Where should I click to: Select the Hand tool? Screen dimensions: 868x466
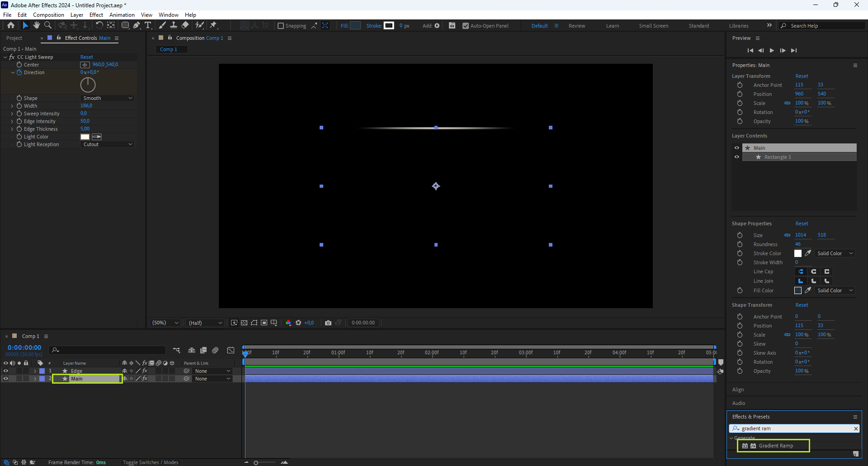[37, 25]
